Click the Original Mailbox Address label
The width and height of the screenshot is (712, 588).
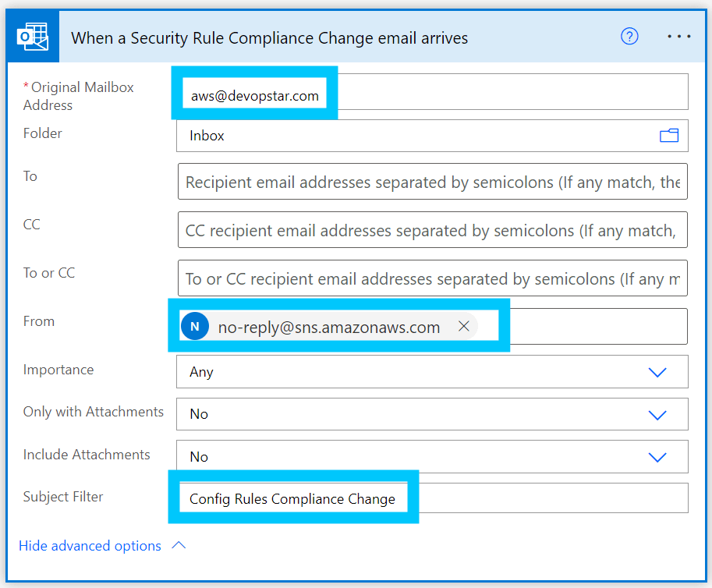[79, 95]
